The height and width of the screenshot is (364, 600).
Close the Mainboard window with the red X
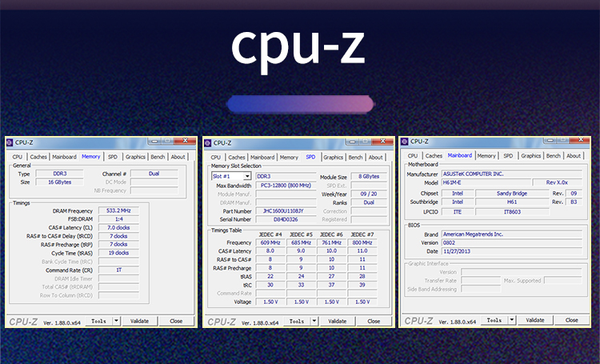pyautogui.click(x=580, y=140)
